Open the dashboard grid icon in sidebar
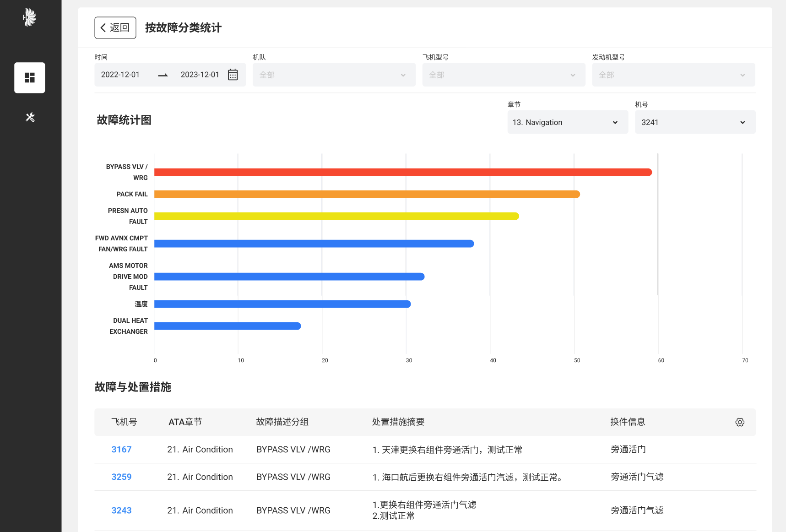The height and width of the screenshot is (532, 786). point(30,78)
